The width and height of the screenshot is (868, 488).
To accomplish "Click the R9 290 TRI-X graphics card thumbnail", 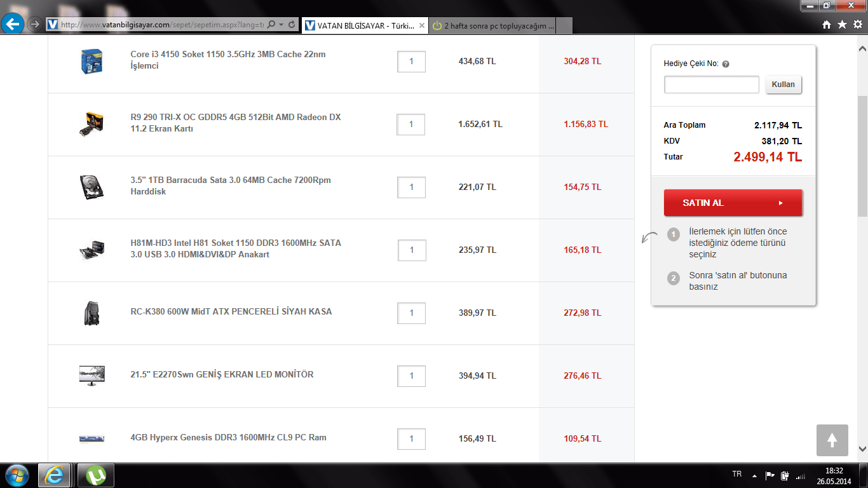I will pos(92,124).
